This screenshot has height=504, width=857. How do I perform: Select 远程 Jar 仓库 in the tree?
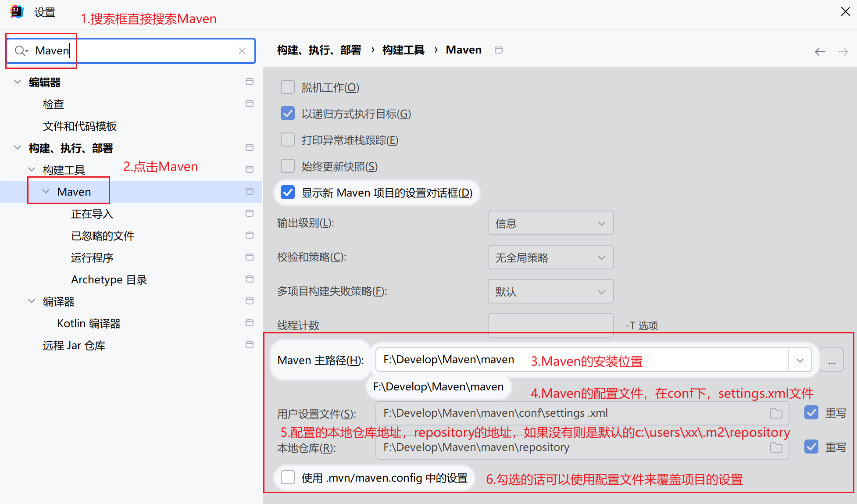[74, 345]
